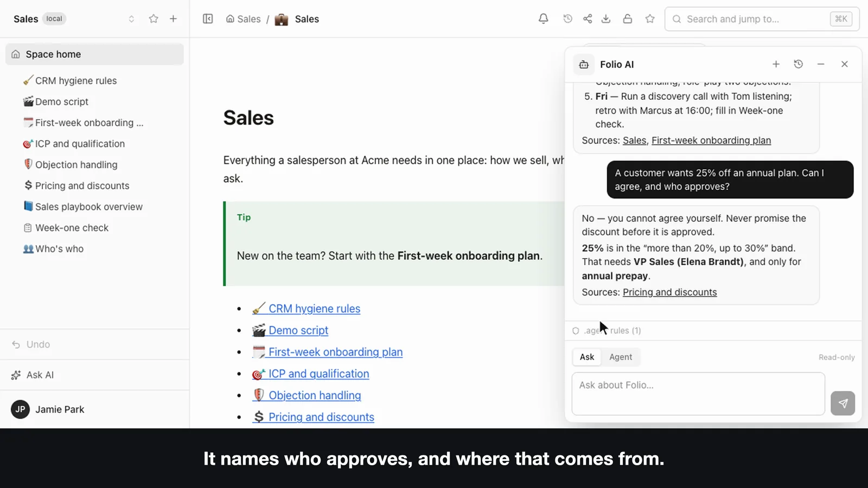Open First-week onboarding plan source link
Image resolution: width=868 pixels, height=488 pixels.
pyautogui.click(x=711, y=140)
